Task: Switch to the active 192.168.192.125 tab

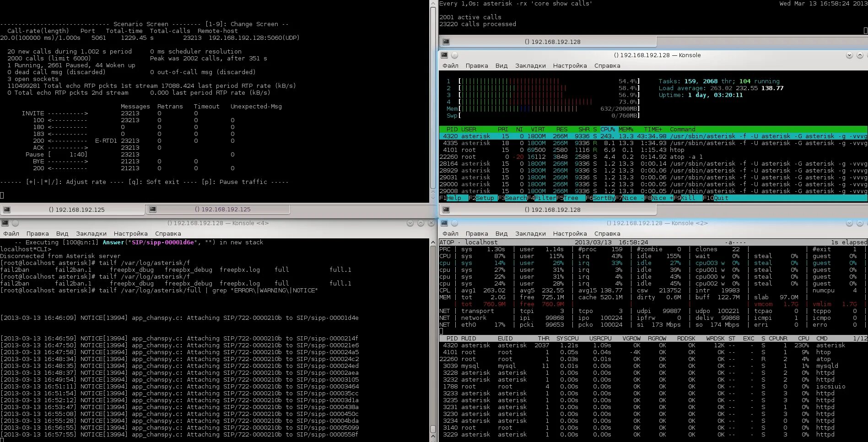Action: (72, 210)
